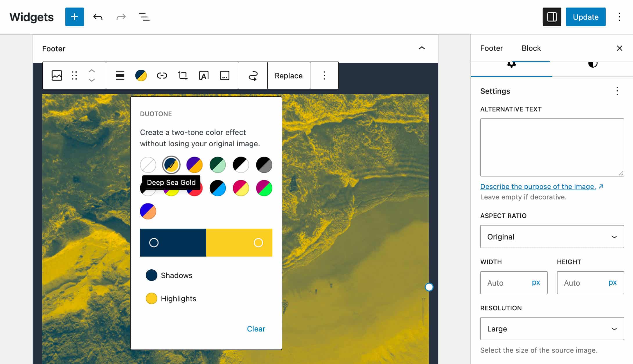Open Describe the purpose of the image link
This screenshot has height=364, width=633.
542,186
